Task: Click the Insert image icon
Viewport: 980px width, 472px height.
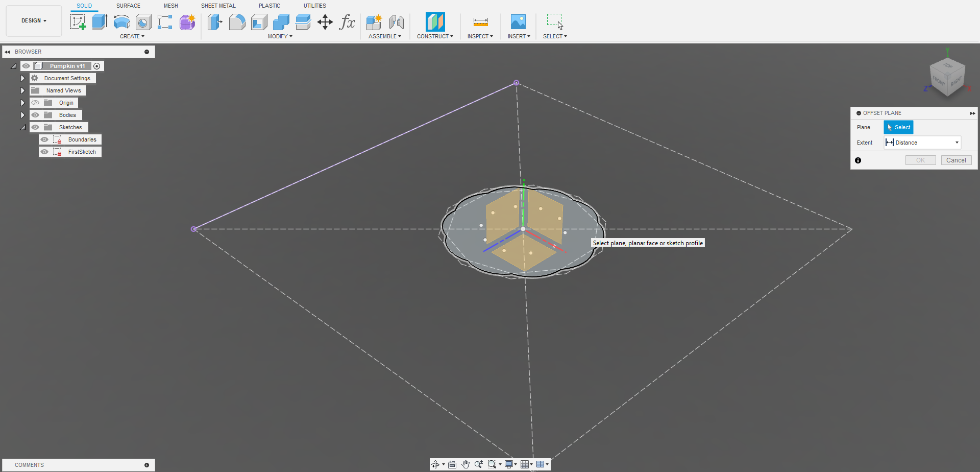Action: pos(518,22)
